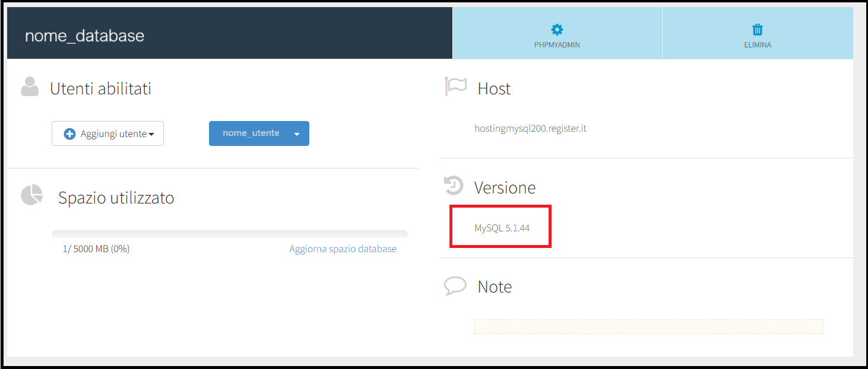Click the nome_database title in the header
Image resolution: width=868 pixels, height=369 pixels.
[x=84, y=36]
